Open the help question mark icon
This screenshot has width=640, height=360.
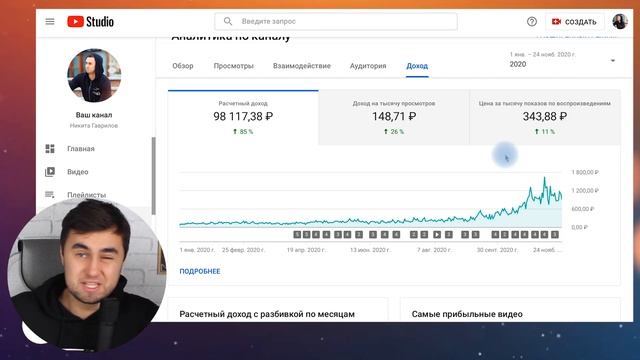pyautogui.click(x=531, y=22)
